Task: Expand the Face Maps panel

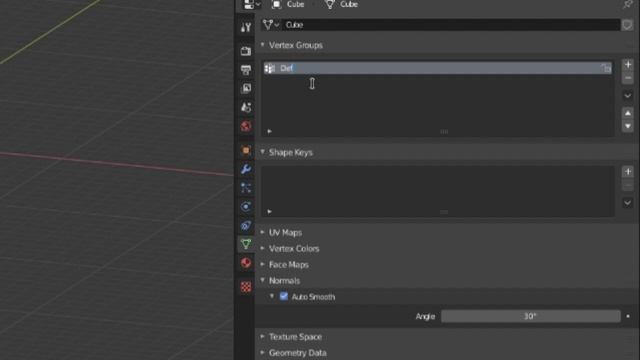Action: click(x=285, y=265)
